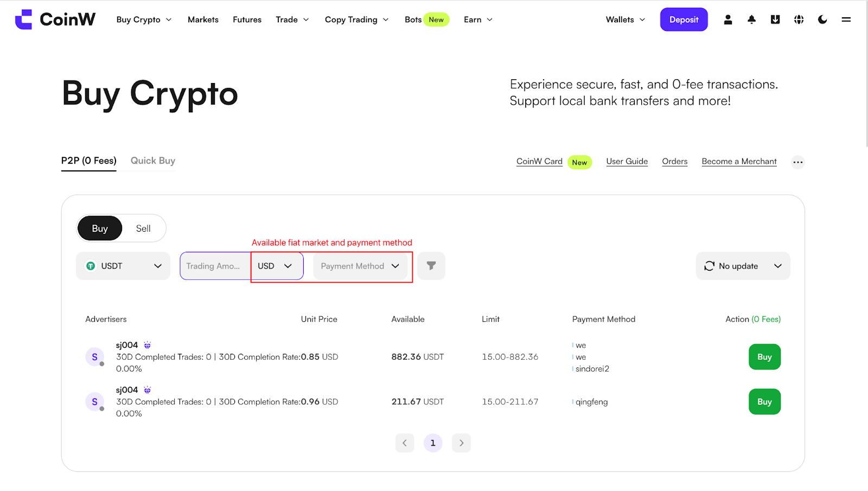Click the Trading Amount input field

(x=215, y=266)
